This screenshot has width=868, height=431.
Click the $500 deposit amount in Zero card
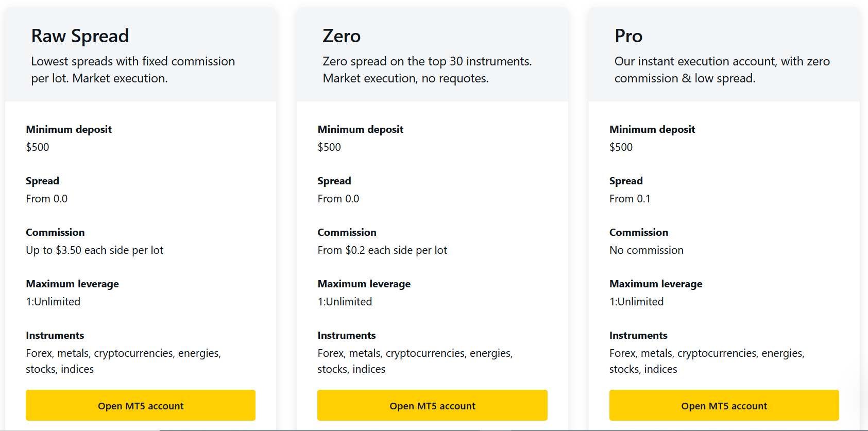tap(329, 147)
